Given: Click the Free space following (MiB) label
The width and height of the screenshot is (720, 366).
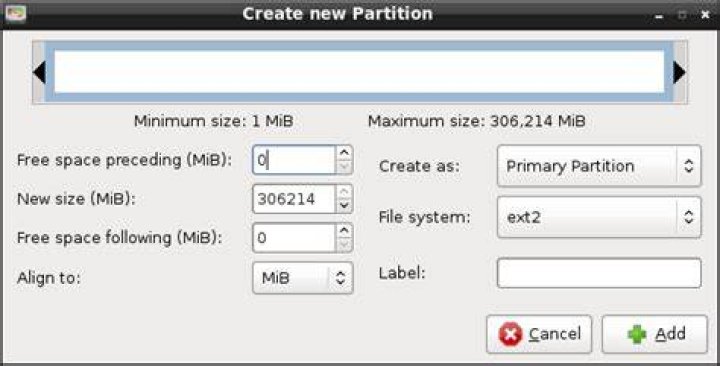Looking at the screenshot, I should [119, 238].
